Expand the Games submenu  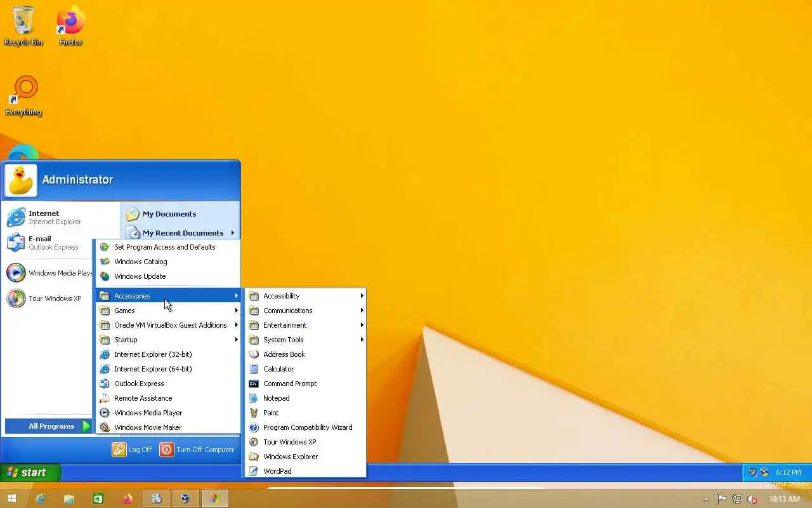coord(168,311)
